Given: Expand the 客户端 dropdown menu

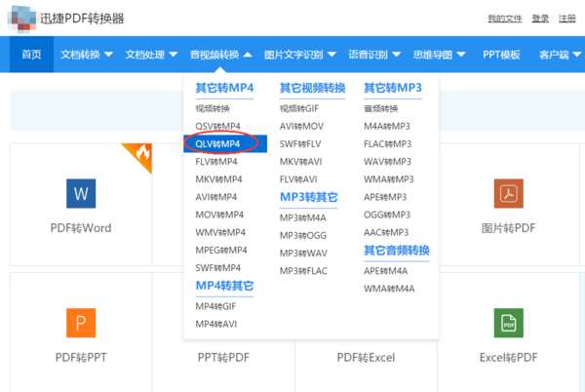Looking at the screenshot, I should pyautogui.click(x=560, y=55).
